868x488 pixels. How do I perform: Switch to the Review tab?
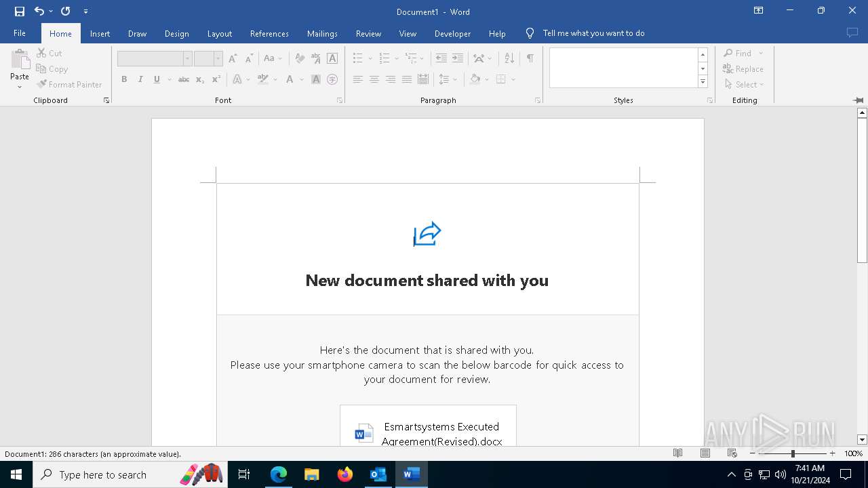pyautogui.click(x=368, y=33)
